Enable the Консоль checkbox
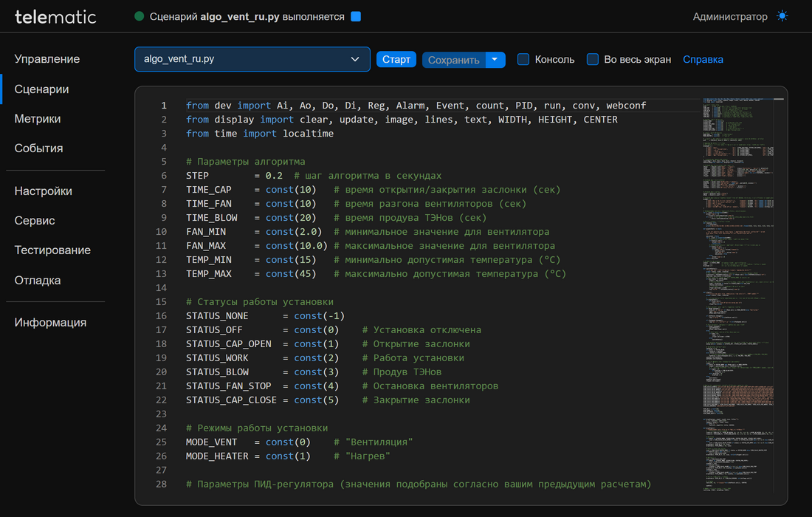This screenshot has width=812, height=517. pyautogui.click(x=523, y=59)
